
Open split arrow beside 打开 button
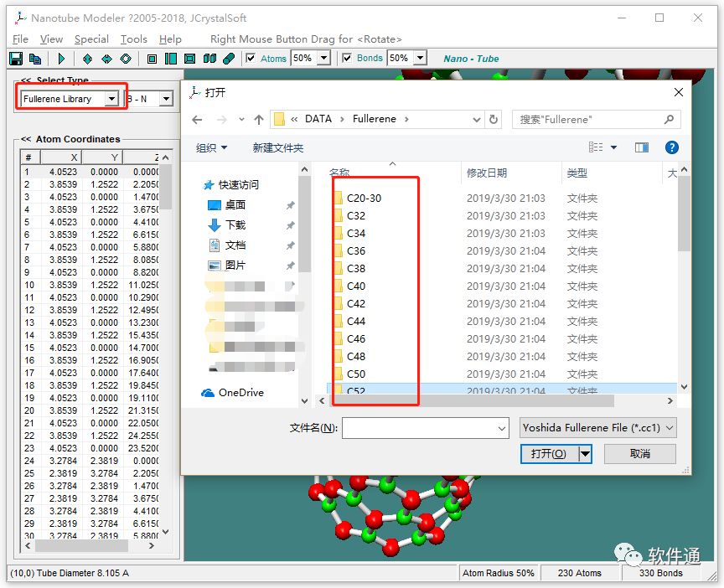[586, 454]
